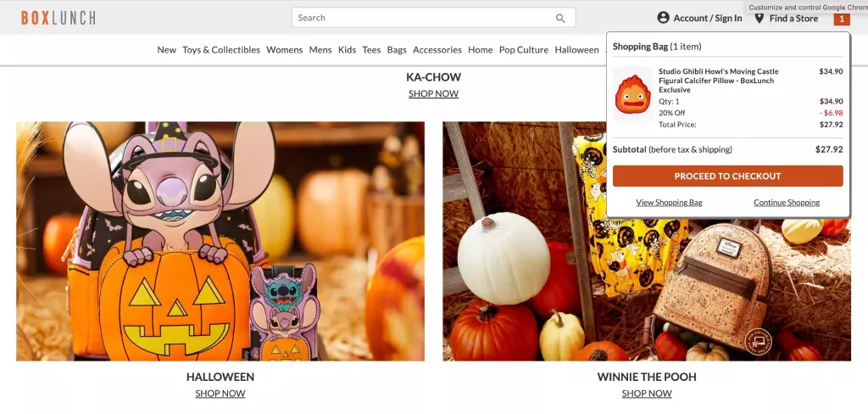Open the Halloween navigation menu
Viewport: 868px width, 414px height.
[576, 50]
